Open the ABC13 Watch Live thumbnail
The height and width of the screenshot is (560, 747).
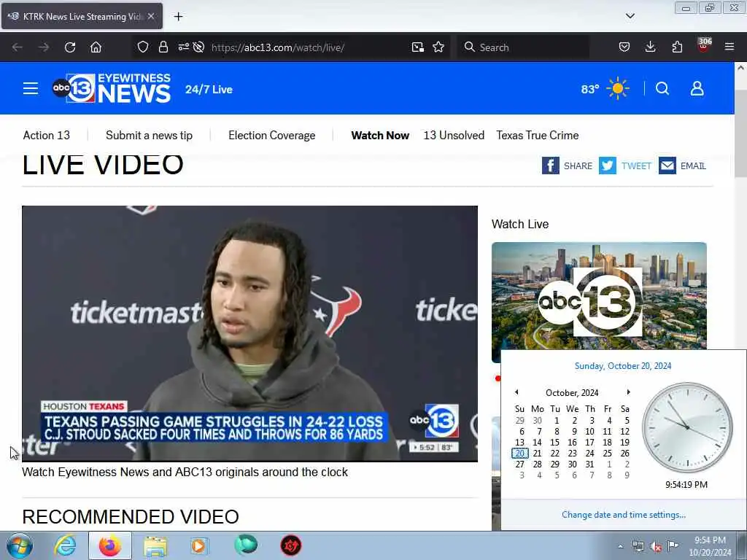pyautogui.click(x=599, y=296)
